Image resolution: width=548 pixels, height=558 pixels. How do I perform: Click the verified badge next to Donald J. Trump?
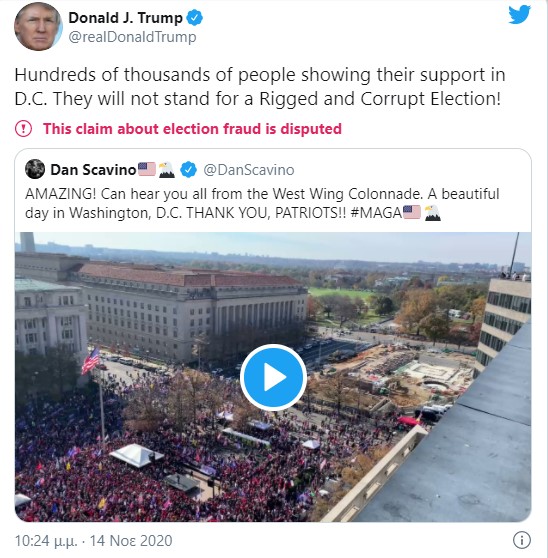pos(195,18)
